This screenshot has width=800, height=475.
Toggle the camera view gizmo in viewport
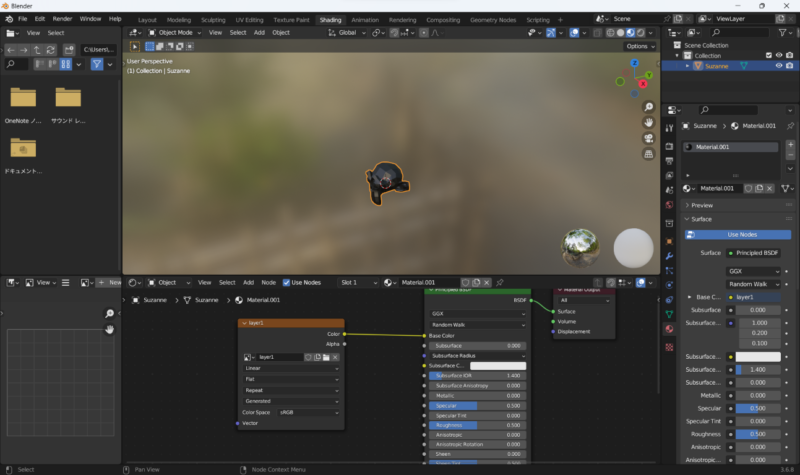pos(648,138)
